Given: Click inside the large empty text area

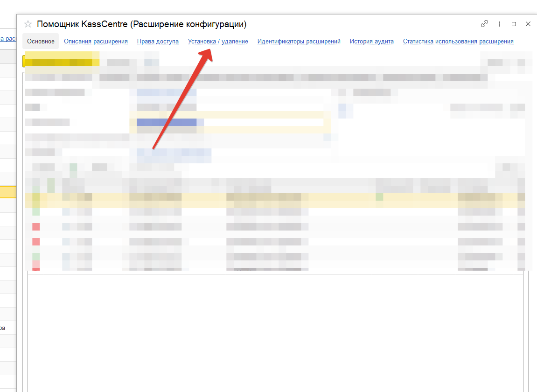Looking at the screenshot, I should coord(275,331).
